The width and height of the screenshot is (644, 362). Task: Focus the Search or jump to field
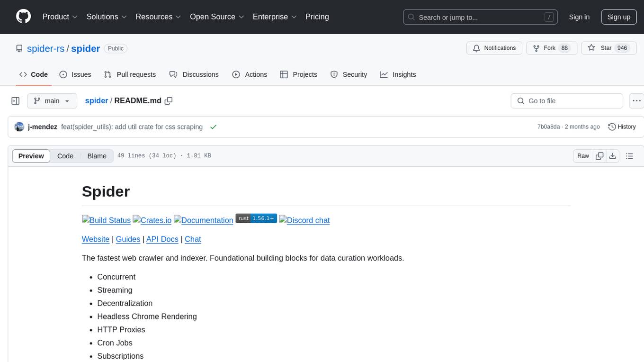(480, 17)
